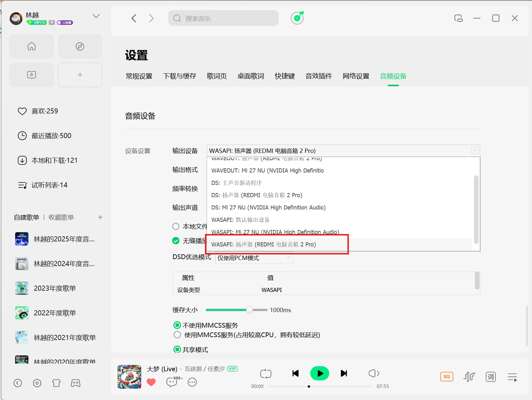The width and height of the screenshot is (532, 400).
Task: Switch to the 音效插件 tab
Action: point(318,76)
